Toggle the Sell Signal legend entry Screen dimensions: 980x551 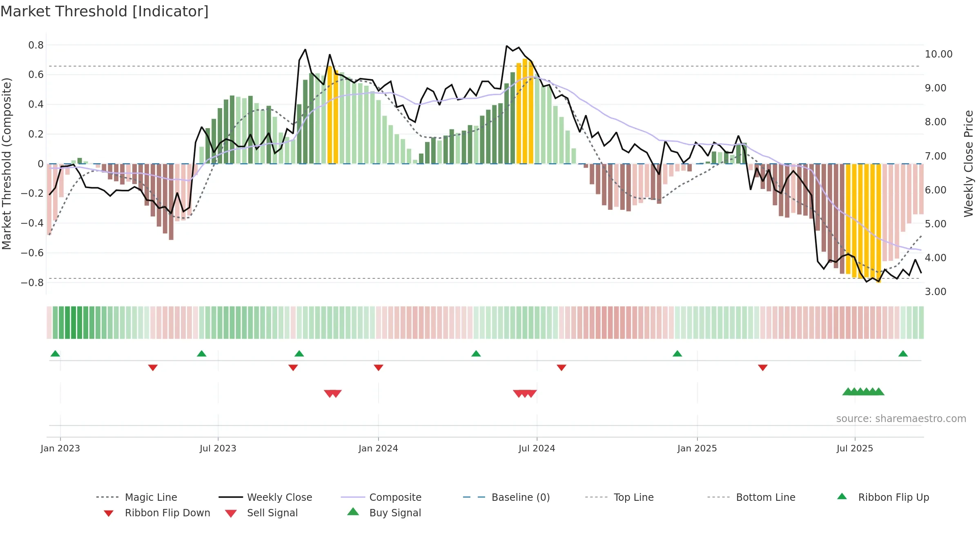[261, 513]
